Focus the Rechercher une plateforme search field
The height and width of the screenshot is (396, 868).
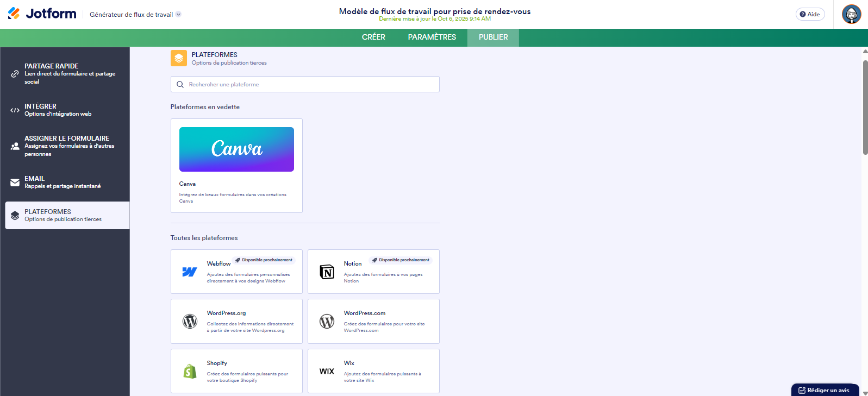click(305, 84)
